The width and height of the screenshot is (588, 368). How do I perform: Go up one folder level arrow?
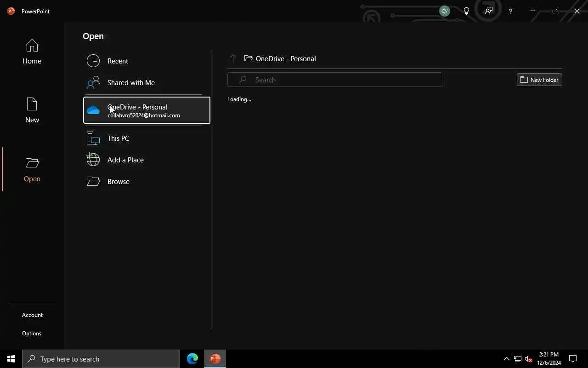(x=233, y=58)
